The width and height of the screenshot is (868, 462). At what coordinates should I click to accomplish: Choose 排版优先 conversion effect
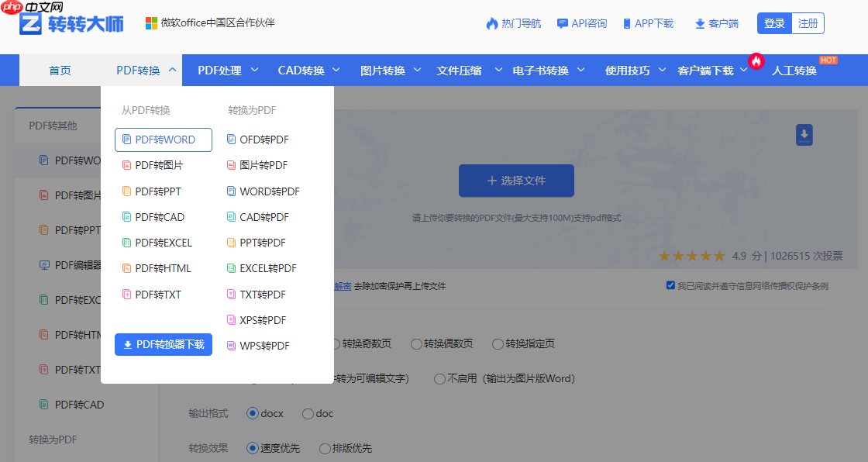(x=325, y=448)
